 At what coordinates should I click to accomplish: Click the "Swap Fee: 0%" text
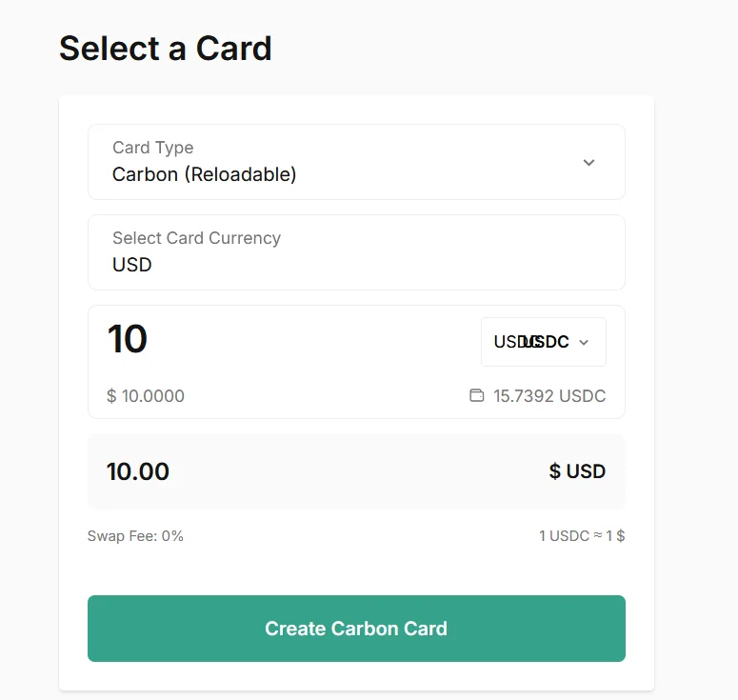click(135, 536)
